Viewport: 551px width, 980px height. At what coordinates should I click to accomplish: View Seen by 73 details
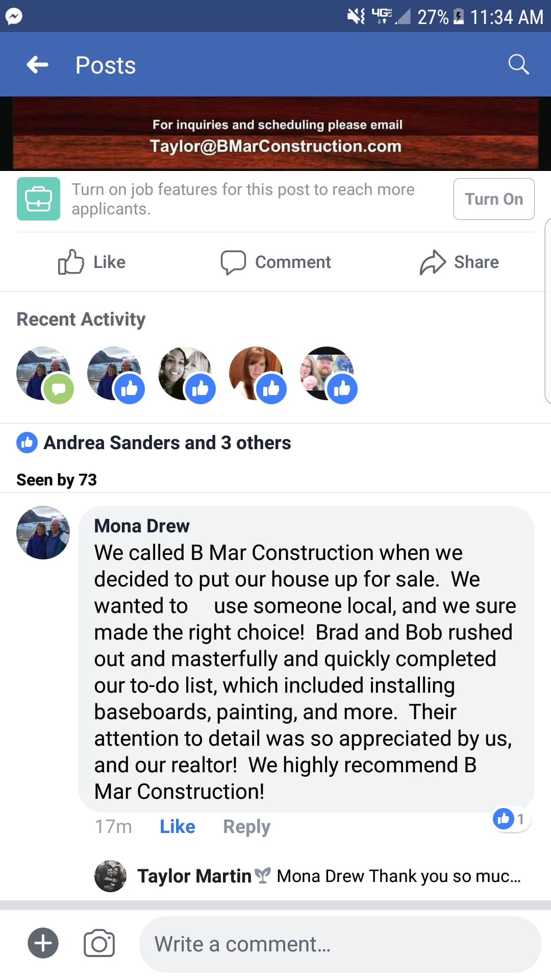point(57,480)
